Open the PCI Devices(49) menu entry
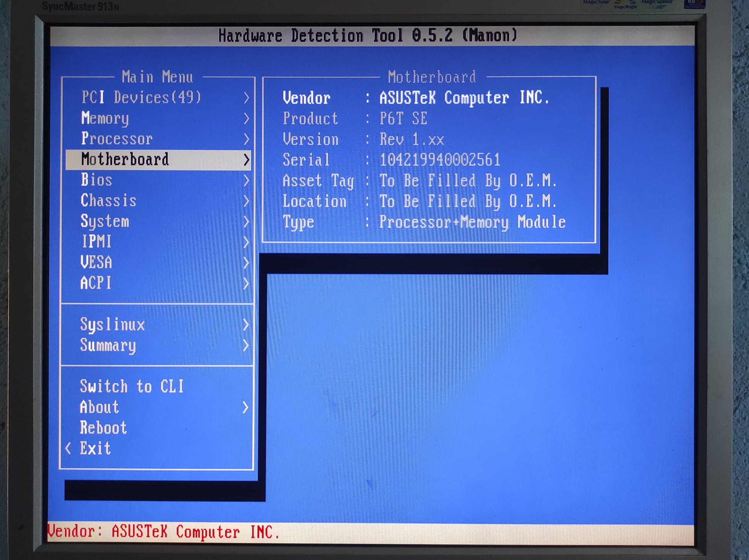The height and width of the screenshot is (560, 749). [x=141, y=98]
